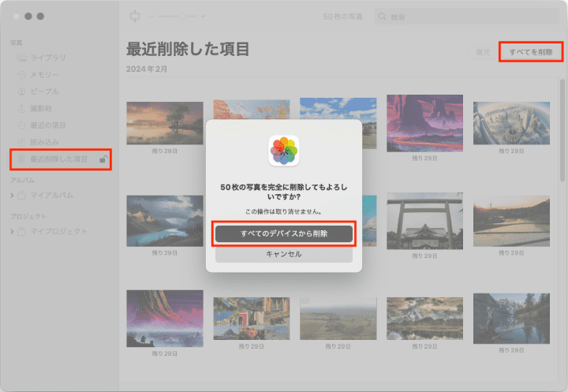Click the zoom out minus in the toolbar
The width and height of the screenshot is (568, 392).
pos(151,17)
